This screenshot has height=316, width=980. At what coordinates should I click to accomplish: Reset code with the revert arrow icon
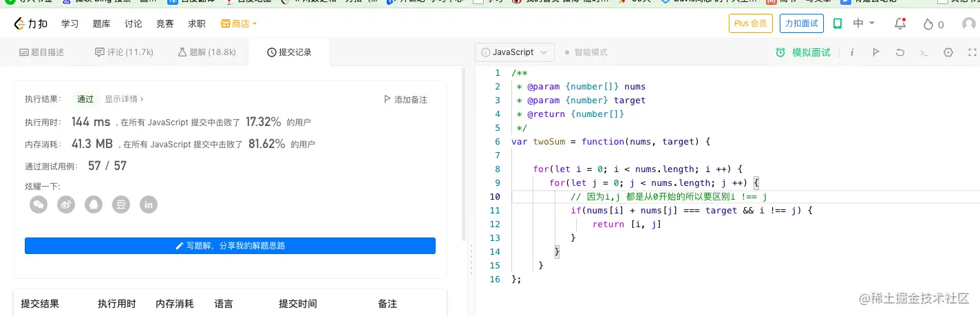click(899, 52)
